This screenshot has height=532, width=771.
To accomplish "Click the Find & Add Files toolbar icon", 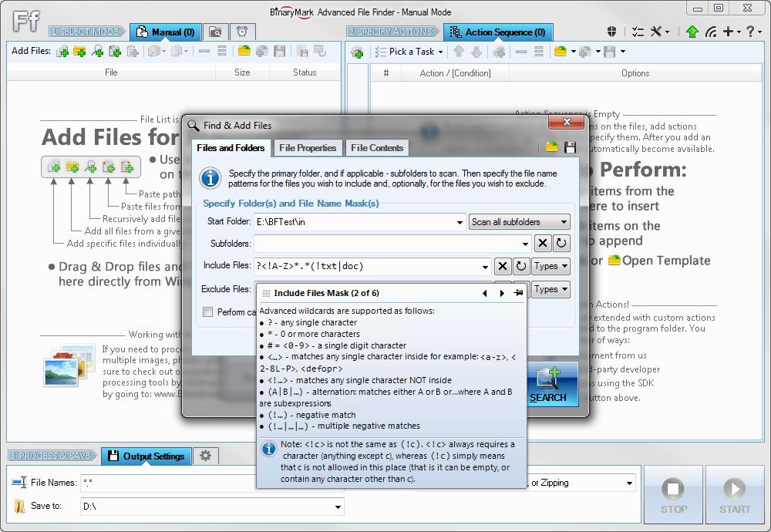I will (97, 51).
